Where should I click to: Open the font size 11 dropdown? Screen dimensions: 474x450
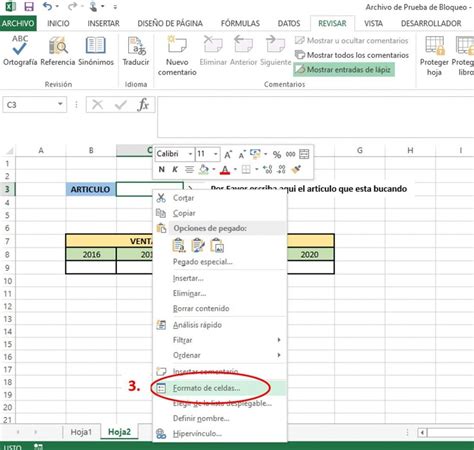(216, 154)
